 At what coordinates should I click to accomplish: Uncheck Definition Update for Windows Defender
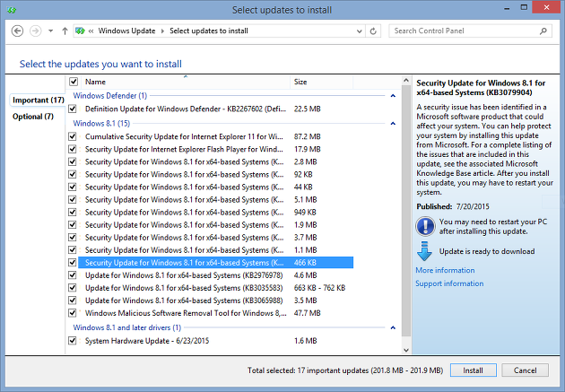73,109
